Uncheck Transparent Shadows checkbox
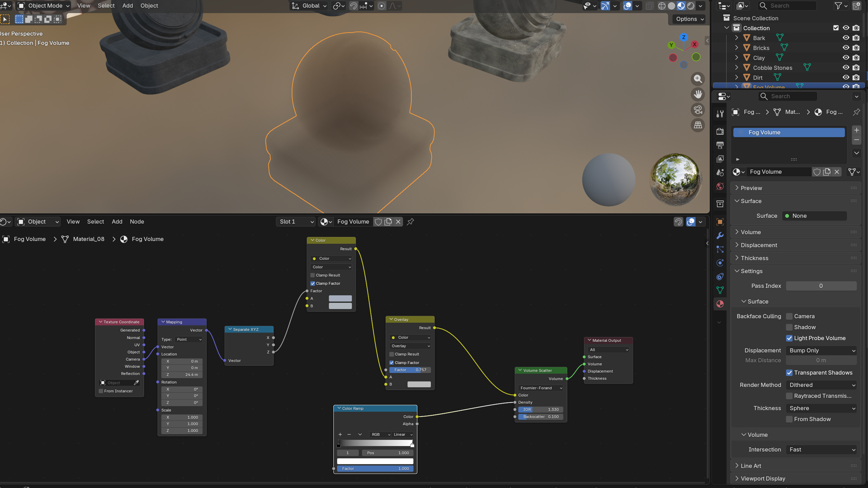The image size is (868, 488). pyautogui.click(x=789, y=373)
